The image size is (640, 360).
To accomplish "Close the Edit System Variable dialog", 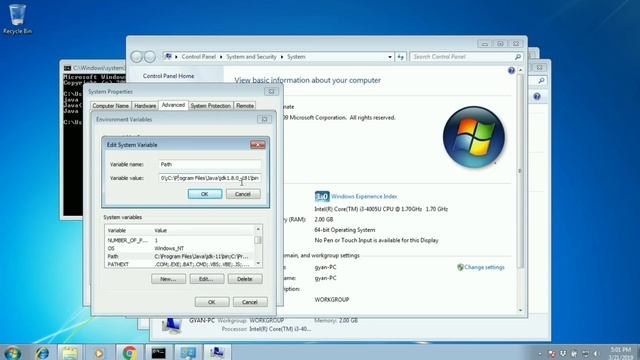I will click(258, 145).
